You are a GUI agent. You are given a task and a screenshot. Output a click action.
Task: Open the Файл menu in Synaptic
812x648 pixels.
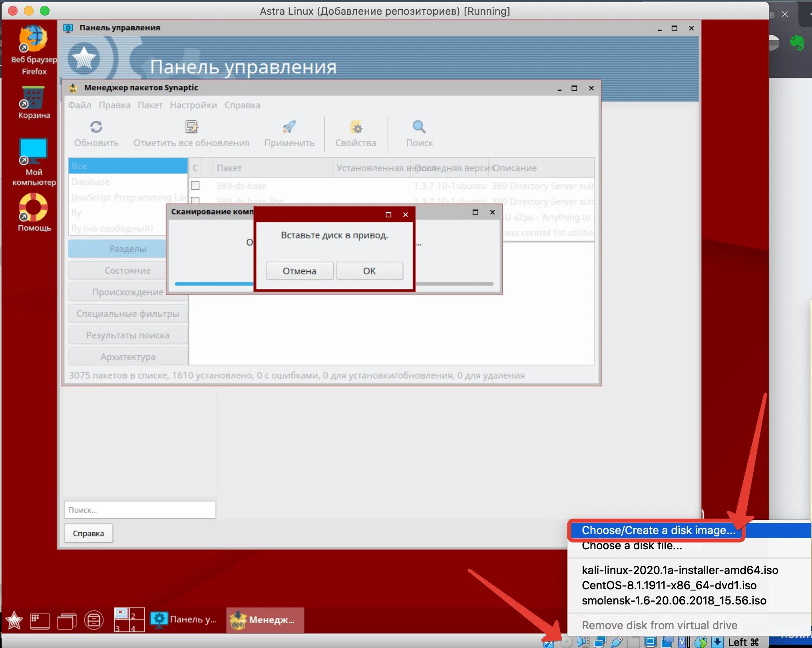tap(80, 105)
